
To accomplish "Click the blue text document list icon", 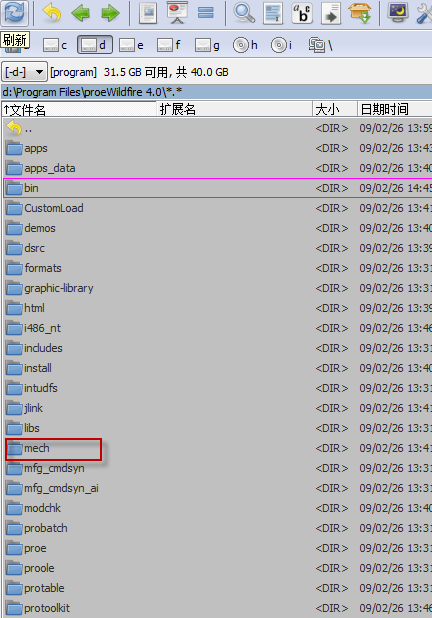I will tap(273, 13).
